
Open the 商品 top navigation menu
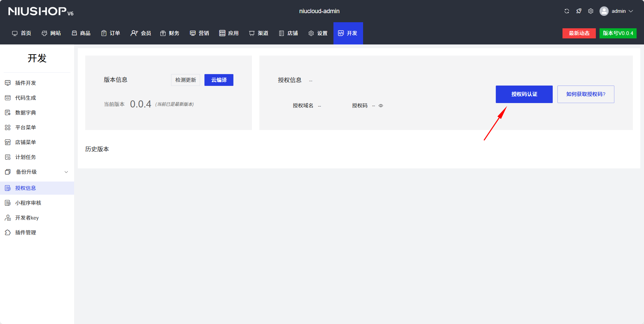81,33
